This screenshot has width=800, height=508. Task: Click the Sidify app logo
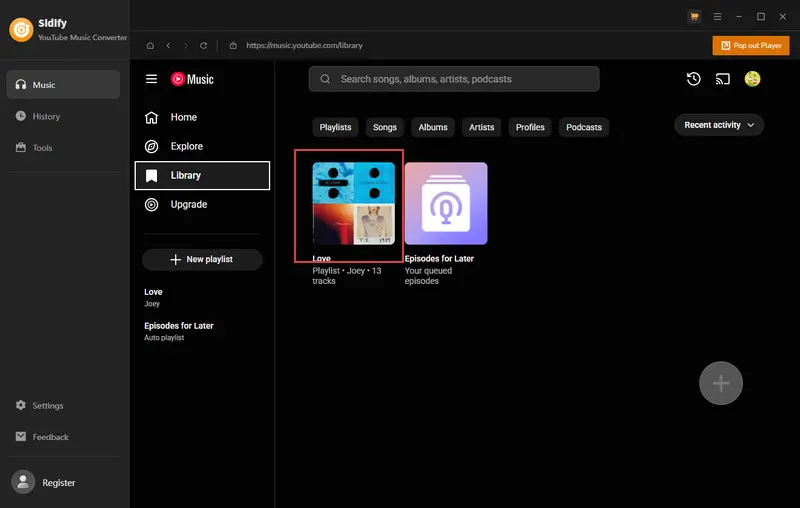pyautogui.click(x=21, y=30)
